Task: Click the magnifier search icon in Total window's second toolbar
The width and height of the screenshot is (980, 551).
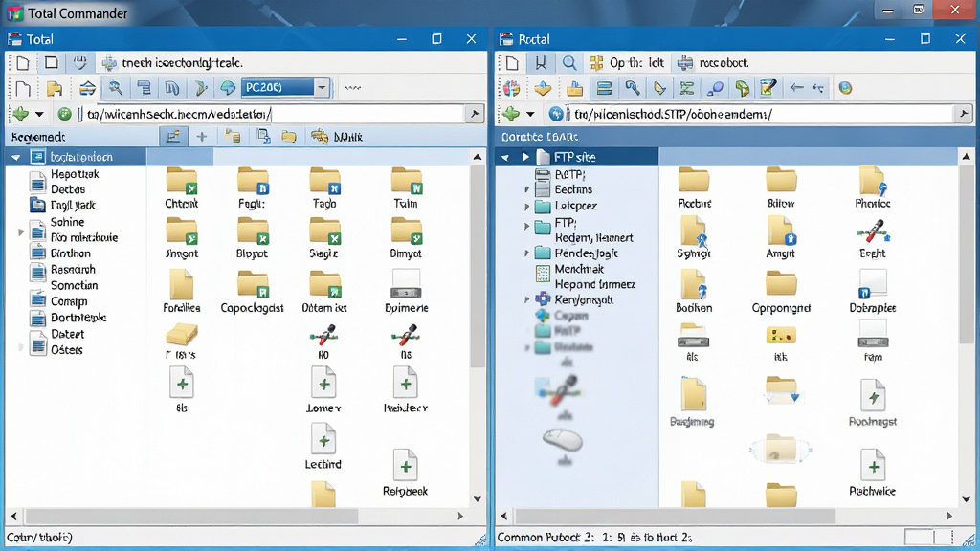Action: click(116, 88)
